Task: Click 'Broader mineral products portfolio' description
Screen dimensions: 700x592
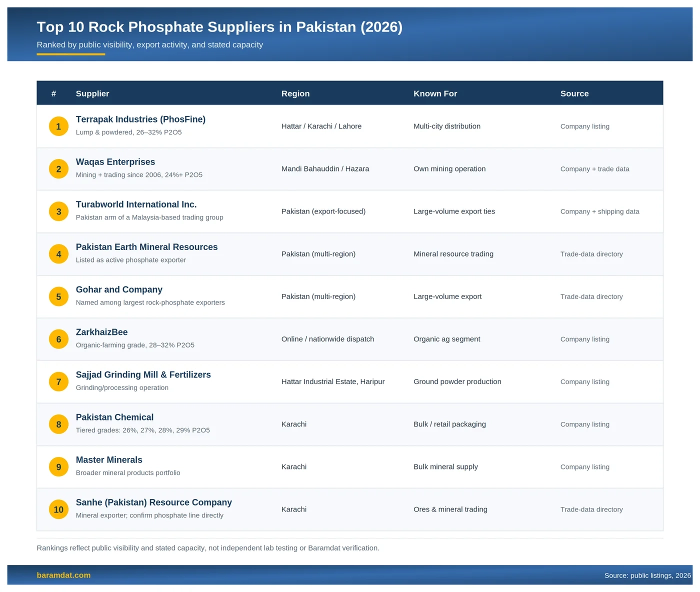Action: pos(128,472)
